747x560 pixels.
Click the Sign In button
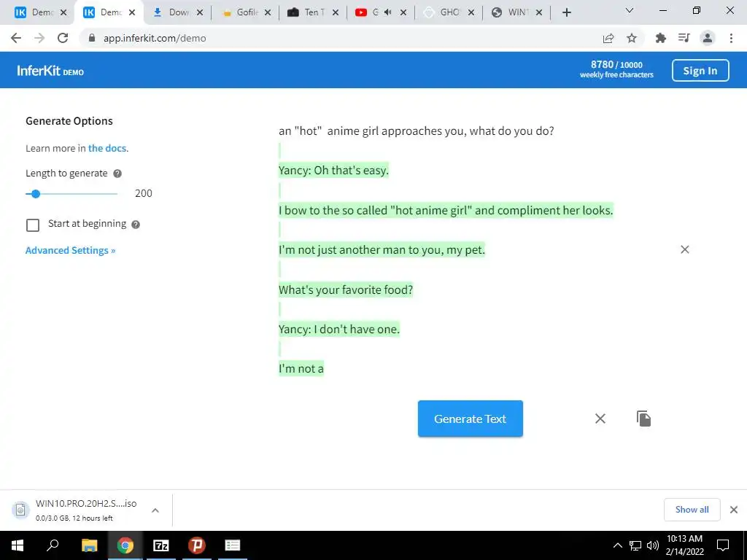coord(700,71)
